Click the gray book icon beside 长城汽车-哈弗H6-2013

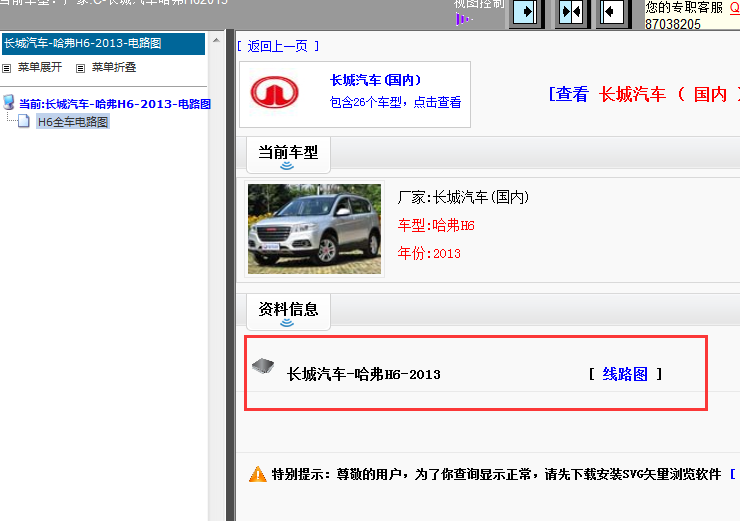263,365
